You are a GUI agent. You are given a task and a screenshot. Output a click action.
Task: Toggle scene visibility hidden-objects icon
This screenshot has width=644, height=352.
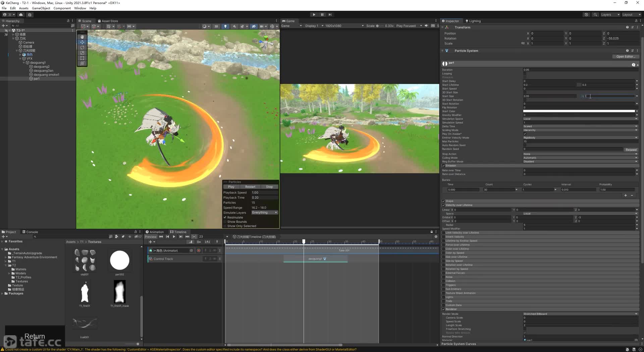click(254, 26)
